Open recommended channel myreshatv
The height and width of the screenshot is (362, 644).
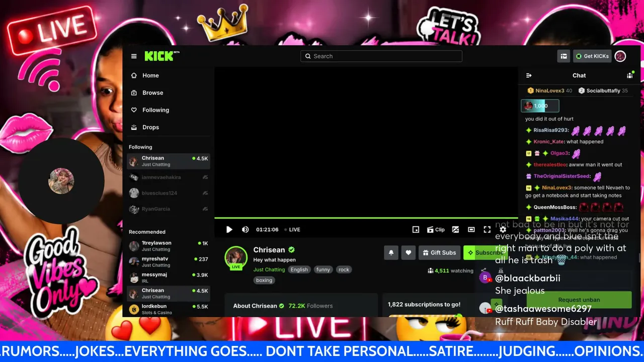pos(169,262)
